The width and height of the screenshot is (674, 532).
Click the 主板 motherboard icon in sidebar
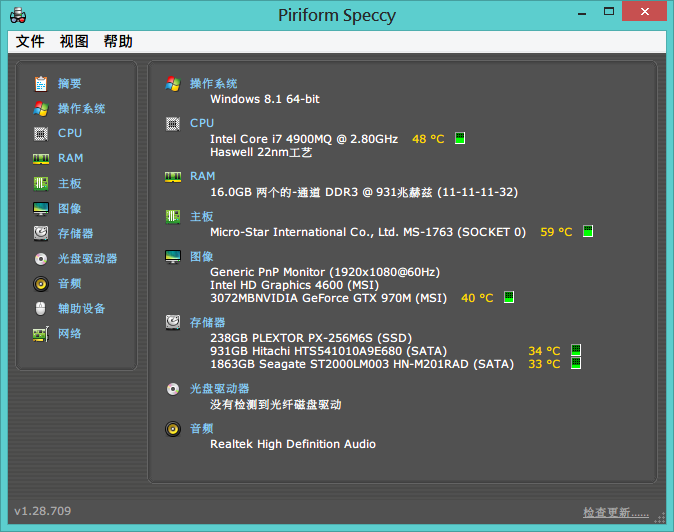(41, 183)
